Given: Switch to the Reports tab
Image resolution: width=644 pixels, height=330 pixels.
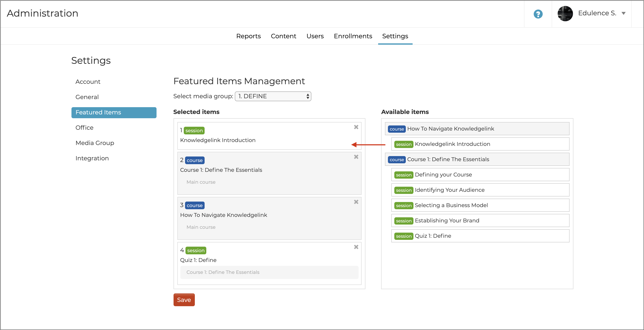Looking at the screenshot, I should pos(248,36).
